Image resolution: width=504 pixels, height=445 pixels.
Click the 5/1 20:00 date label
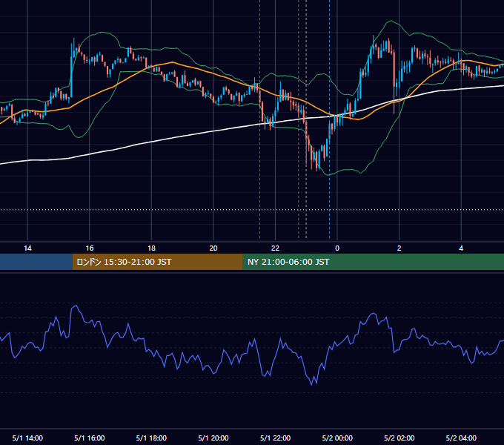213,438
